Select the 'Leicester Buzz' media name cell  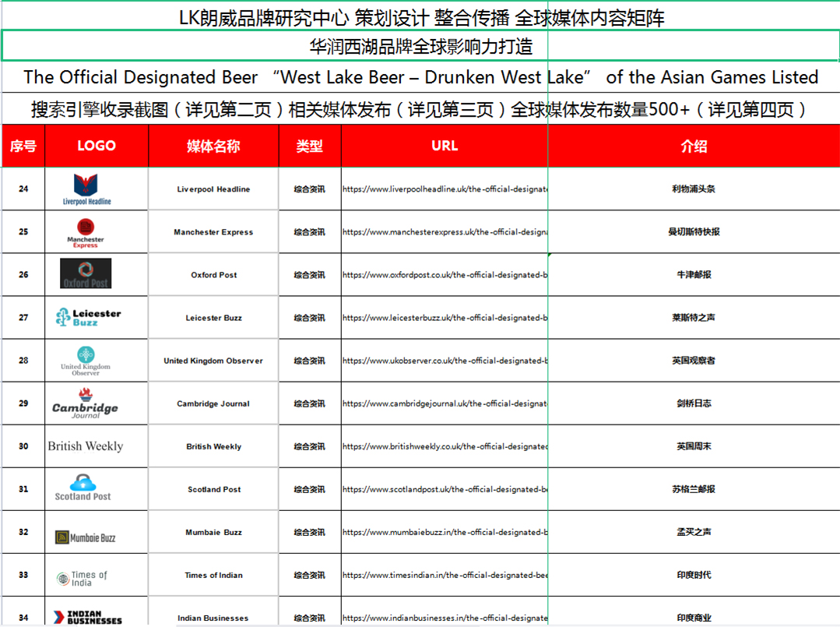pos(213,318)
